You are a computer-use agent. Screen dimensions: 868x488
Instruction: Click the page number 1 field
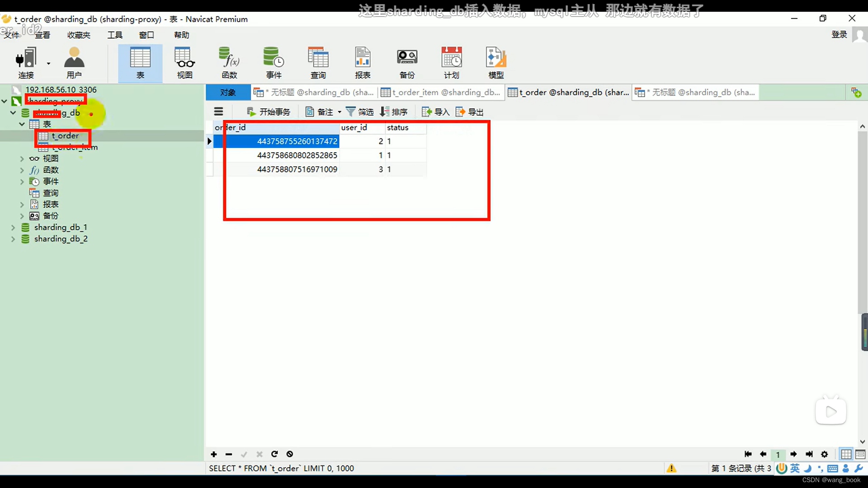pyautogui.click(x=778, y=454)
